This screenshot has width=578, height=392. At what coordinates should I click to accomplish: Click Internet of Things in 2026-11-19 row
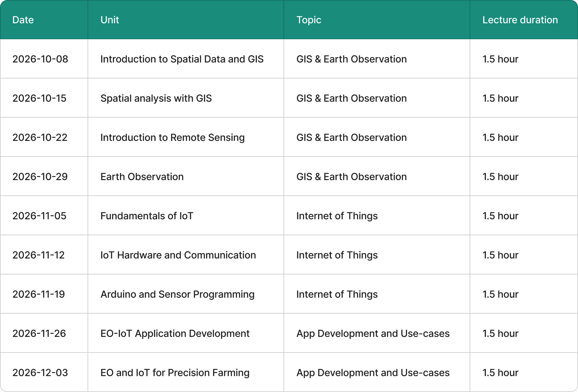point(337,294)
